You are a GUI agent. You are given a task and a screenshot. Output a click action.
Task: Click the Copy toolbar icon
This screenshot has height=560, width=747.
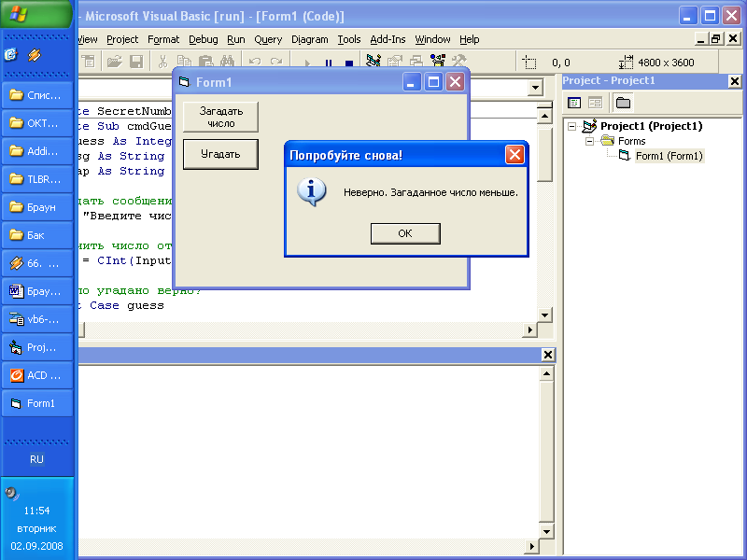tap(184, 62)
